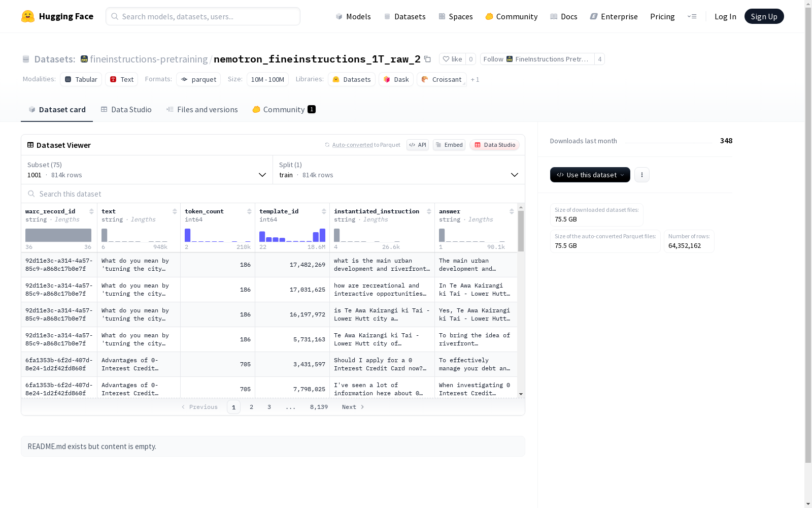Open Enterprise in top navigation
The height and width of the screenshot is (508, 812).
tap(614, 16)
